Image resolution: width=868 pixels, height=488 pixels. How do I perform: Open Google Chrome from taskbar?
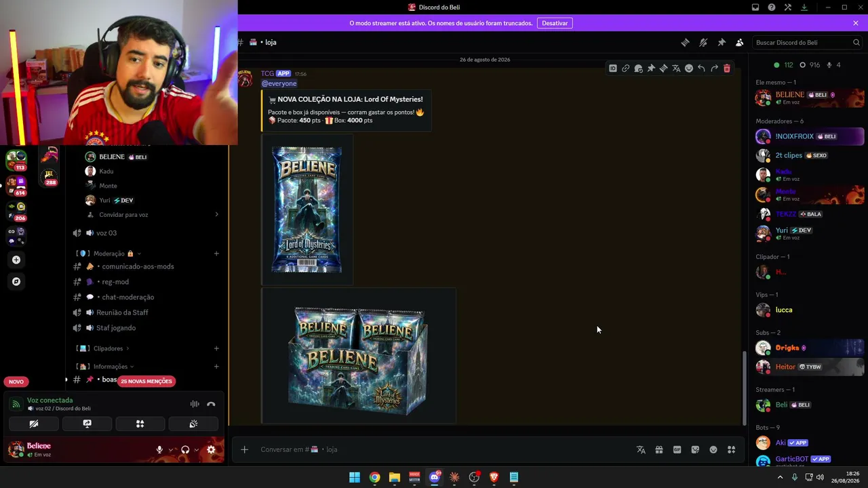pyautogui.click(x=374, y=477)
